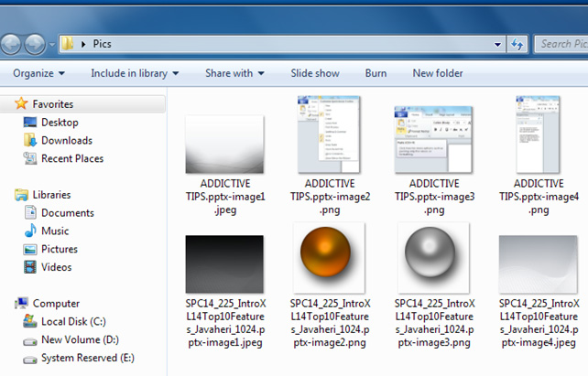Click the New Volume (D:) drive icon
This screenshot has width=588, height=376.
pyautogui.click(x=30, y=341)
